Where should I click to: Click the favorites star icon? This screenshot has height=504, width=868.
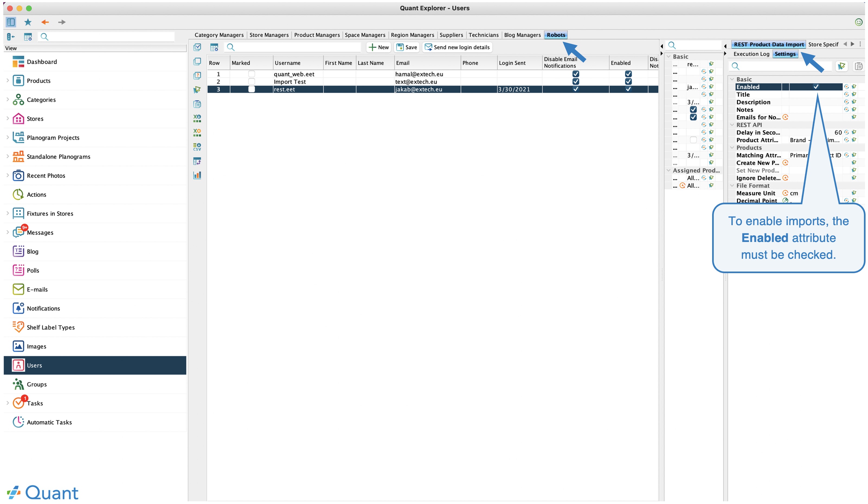coord(28,22)
